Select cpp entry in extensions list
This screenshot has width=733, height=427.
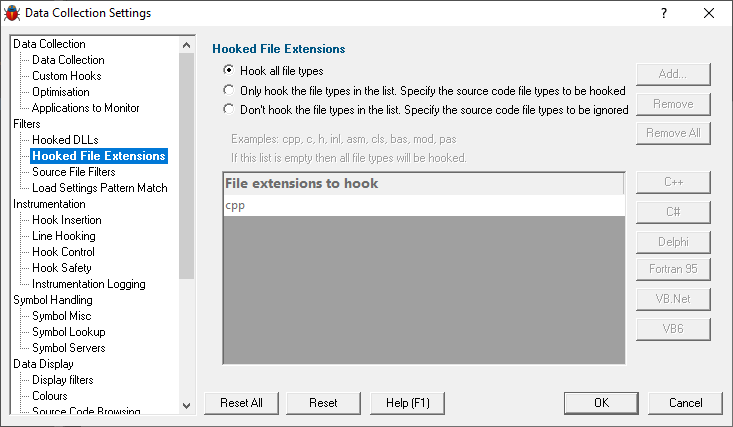tap(424, 205)
